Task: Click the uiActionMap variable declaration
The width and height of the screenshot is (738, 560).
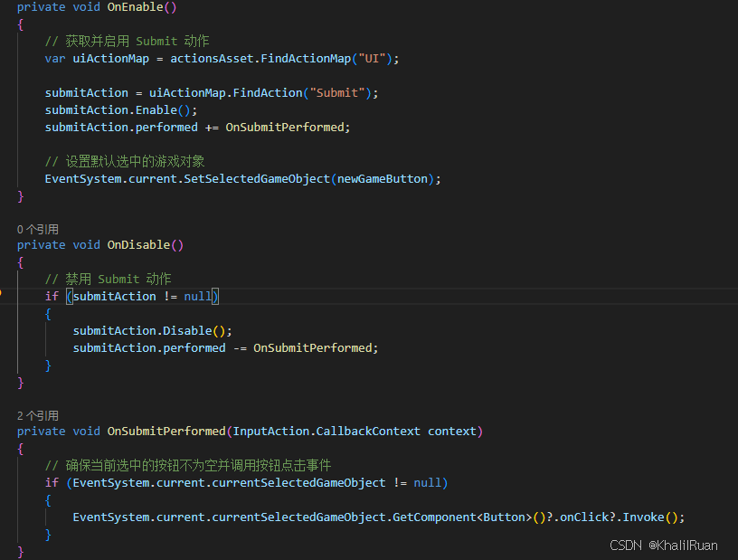Action: 110,59
